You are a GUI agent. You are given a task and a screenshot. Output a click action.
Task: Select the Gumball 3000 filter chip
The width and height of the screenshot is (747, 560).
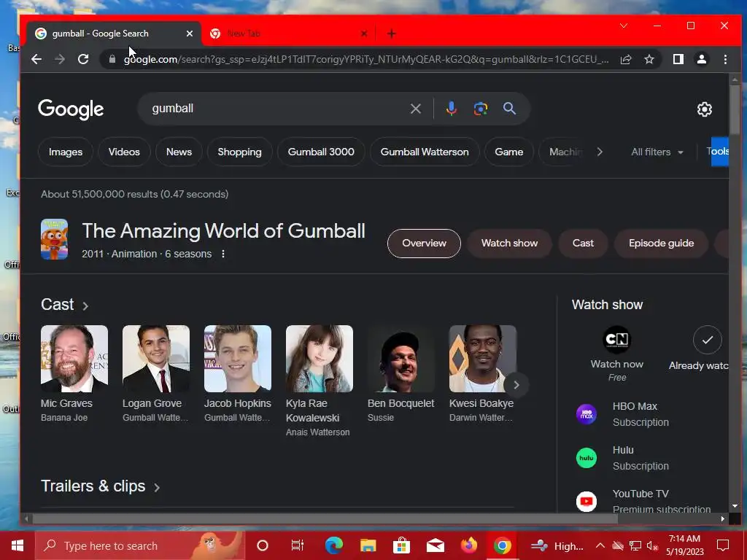(321, 152)
